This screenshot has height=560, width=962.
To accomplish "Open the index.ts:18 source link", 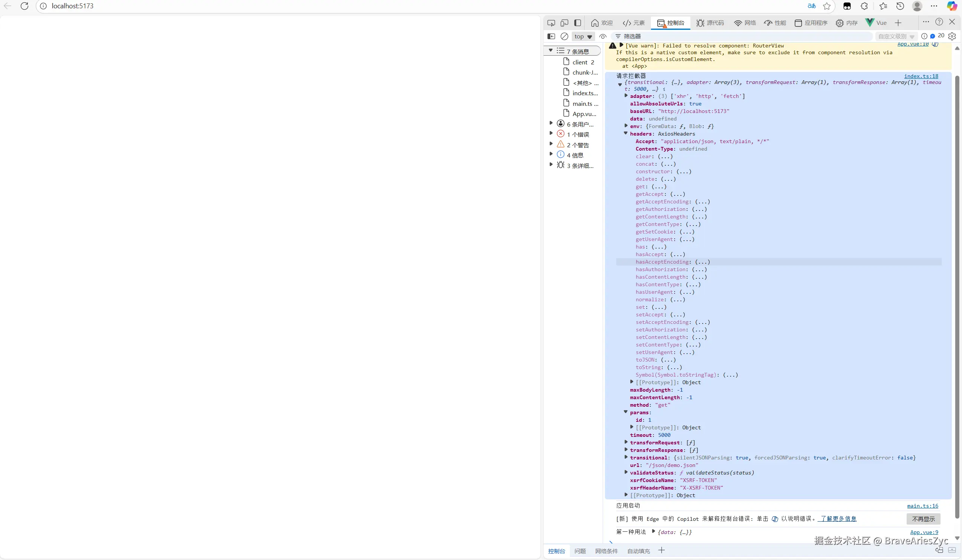I will coord(921,76).
